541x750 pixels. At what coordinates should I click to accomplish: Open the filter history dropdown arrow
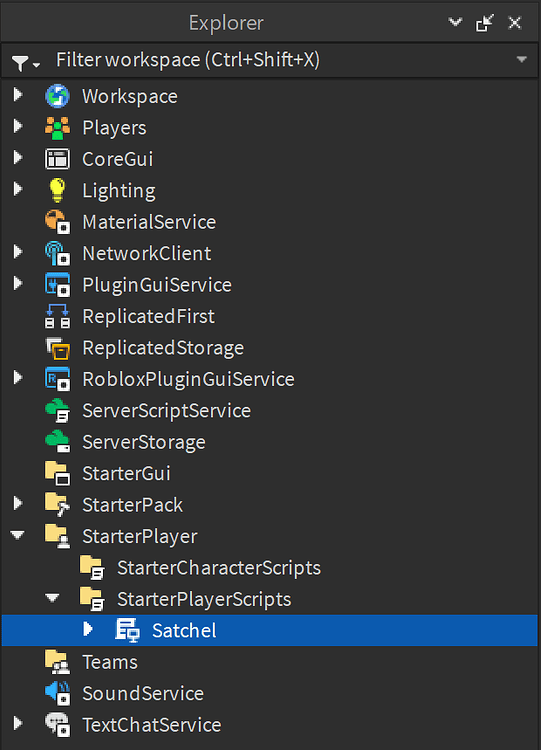point(521,60)
